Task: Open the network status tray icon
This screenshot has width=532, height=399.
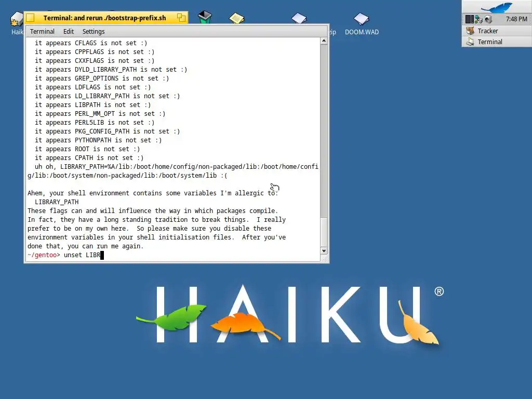Action: point(478,19)
